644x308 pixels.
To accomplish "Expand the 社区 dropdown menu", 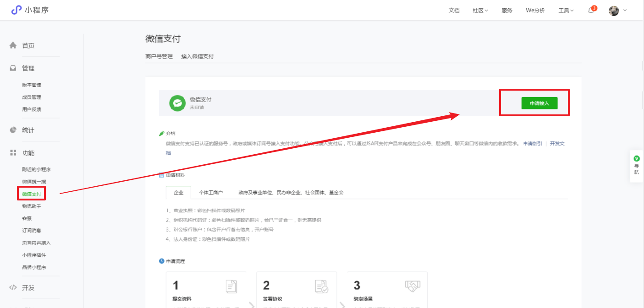I will [480, 11].
